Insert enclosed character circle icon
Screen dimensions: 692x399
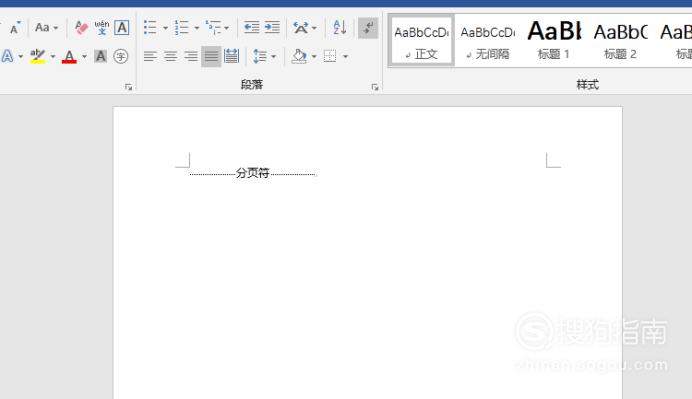120,56
